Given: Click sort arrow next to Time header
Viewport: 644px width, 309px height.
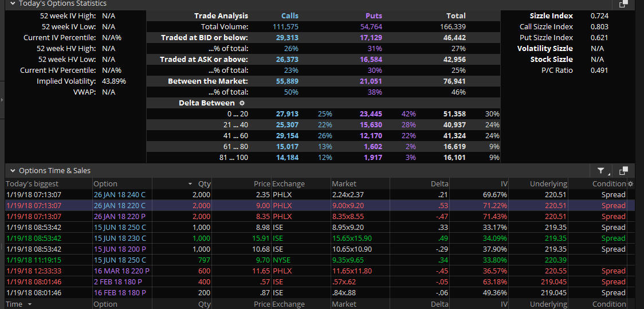Looking at the screenshot, I should (30, 304).
